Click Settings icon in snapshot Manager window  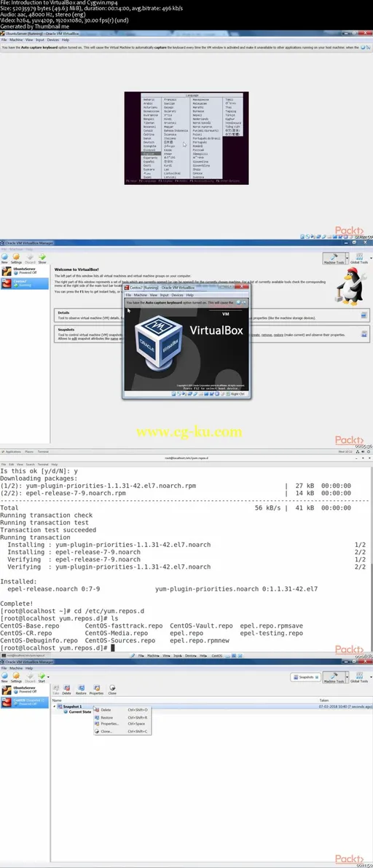[16, 677]
